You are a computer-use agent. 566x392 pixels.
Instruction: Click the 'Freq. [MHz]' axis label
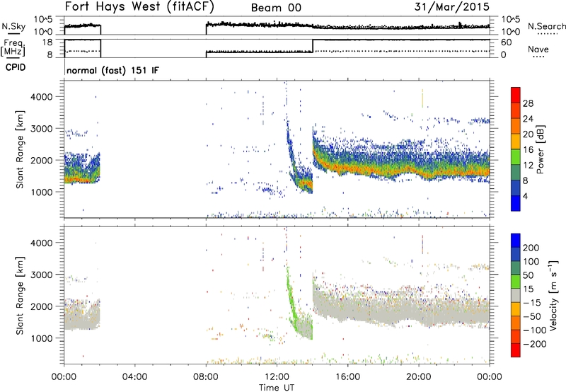pyautogui.click(x=13, y=49)
